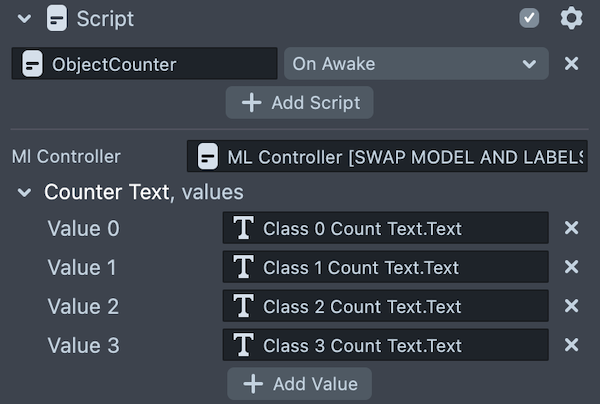Click the Script component header icon
Screen dimensions: 600x404
click(57, 18)
